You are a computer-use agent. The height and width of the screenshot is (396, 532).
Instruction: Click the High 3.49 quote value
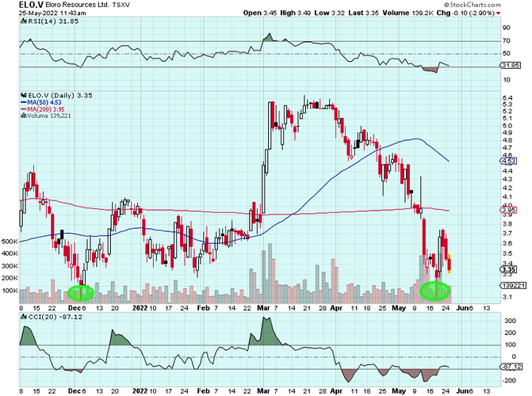[295, 13]
